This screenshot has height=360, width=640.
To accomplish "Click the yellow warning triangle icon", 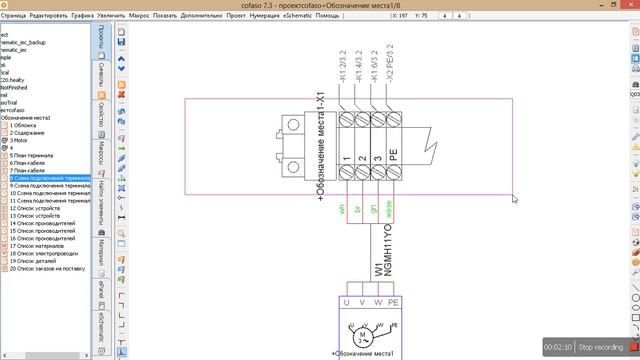I will 636,147.
